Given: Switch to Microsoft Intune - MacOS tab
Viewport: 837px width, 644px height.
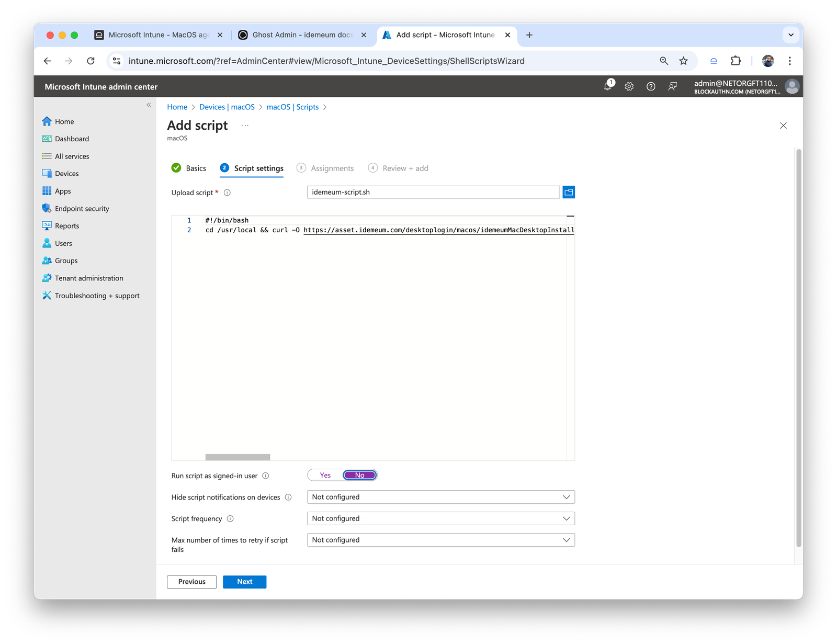Looking at the screenshot, I should 159,35.
